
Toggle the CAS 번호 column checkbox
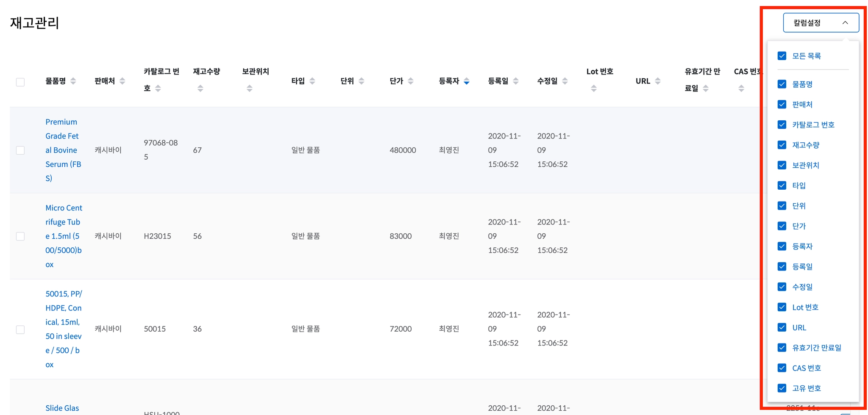pyautogui.click(x=782, y=368)
